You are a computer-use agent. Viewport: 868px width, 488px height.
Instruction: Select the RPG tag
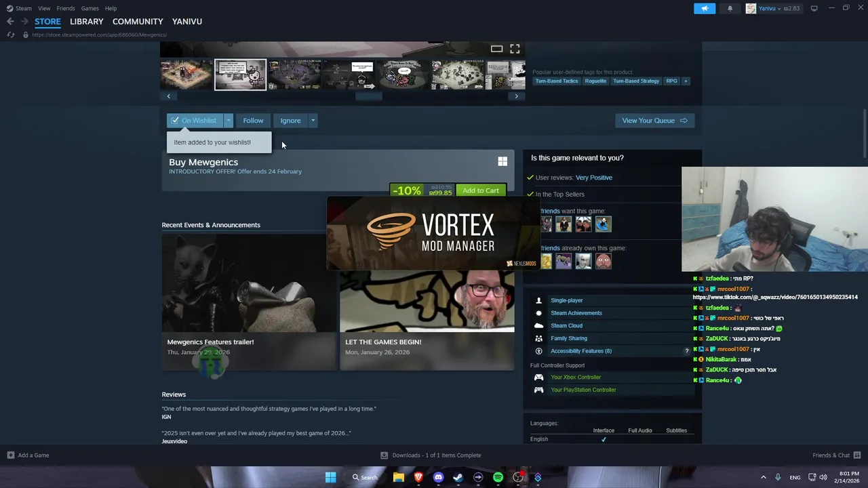(x=671, y=81)
